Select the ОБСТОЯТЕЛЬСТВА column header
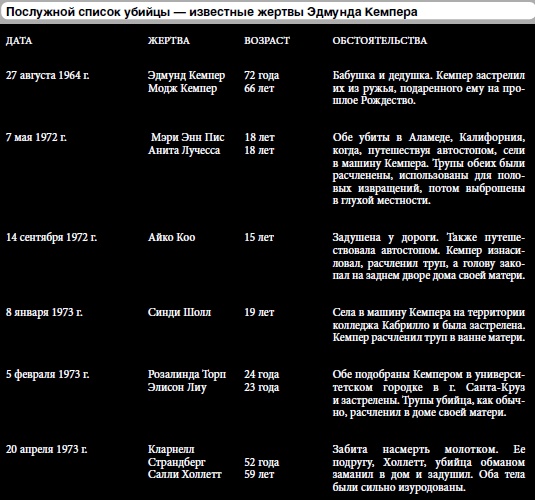The image size is (535, 500). [379, 41]
